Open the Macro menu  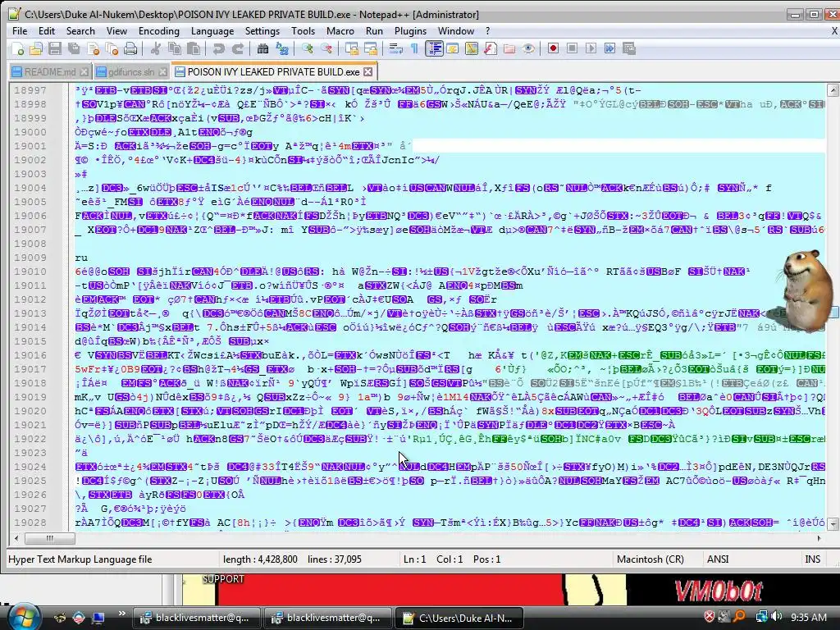[x=340, y=31]
